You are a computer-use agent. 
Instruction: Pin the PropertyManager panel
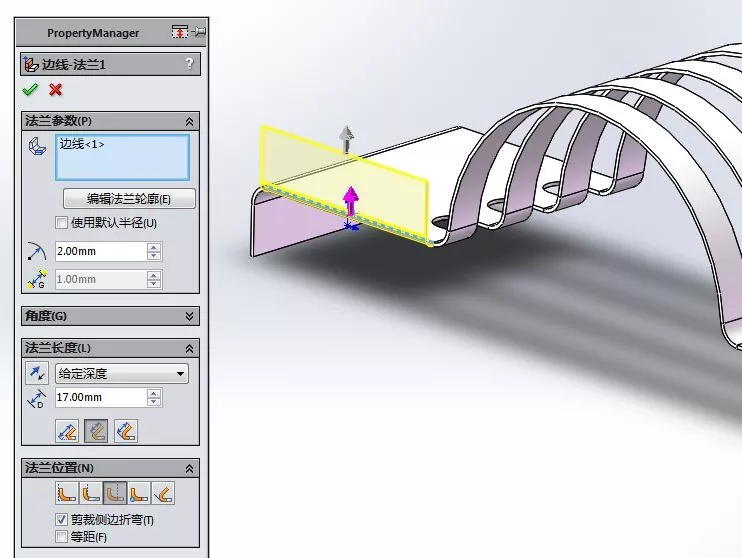pos(199,32)
